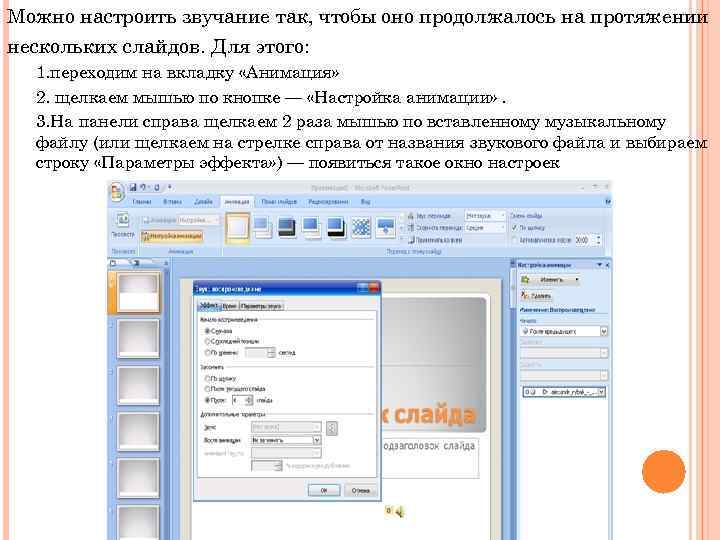Screen dimensions: 720x540
Task: Select the seventh slide transition effect icon
Action: [x=386, y=228]
